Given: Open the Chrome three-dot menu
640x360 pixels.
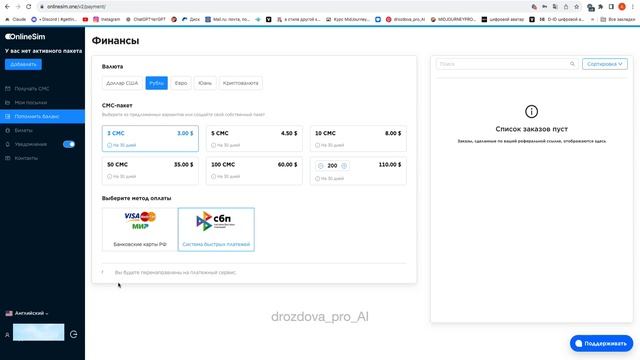Looking at the screenshot, I should [x=633, y=7].
